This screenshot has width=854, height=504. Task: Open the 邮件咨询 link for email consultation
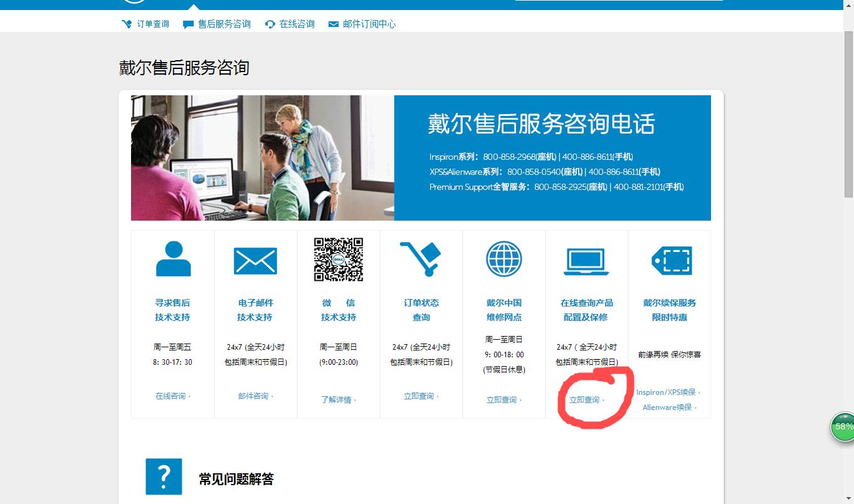pyautogui.click(x=254, y=396)
